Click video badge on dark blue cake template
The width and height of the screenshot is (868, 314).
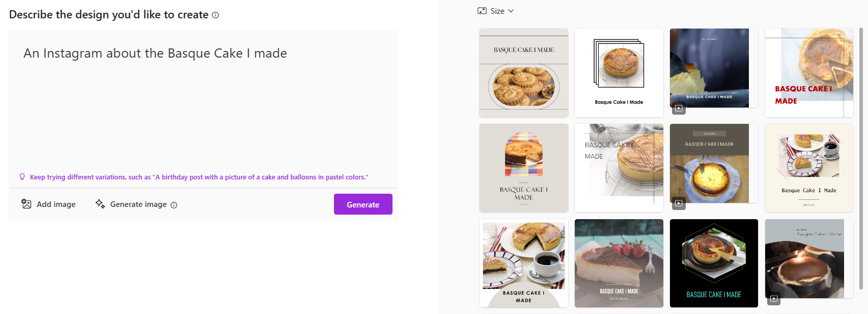(x=679, y=108)
